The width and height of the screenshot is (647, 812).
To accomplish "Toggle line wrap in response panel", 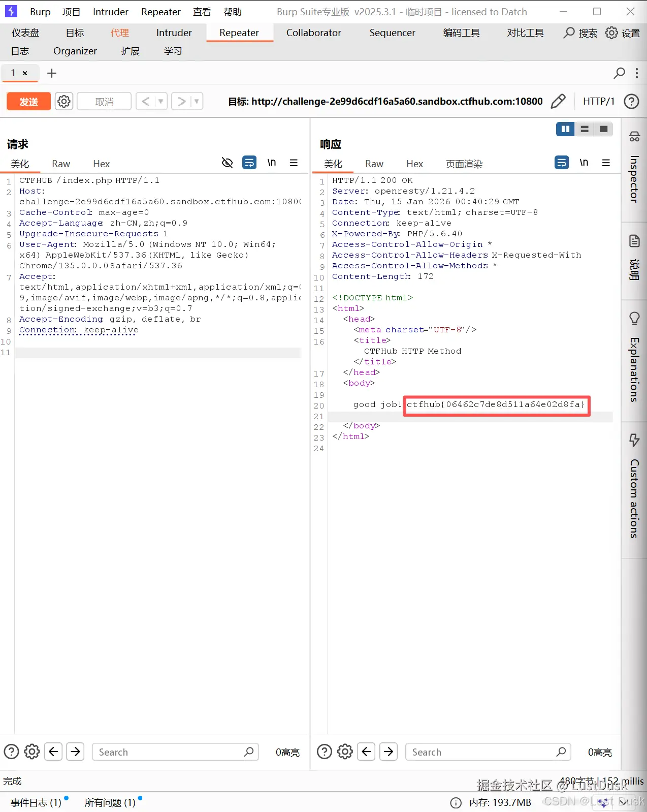I will 562,163.
